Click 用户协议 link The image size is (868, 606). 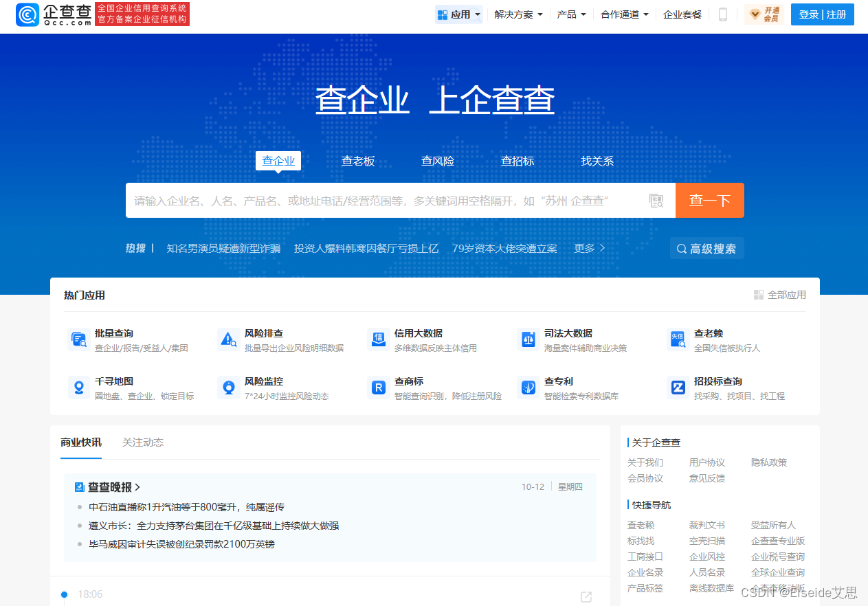pos(707,462)
